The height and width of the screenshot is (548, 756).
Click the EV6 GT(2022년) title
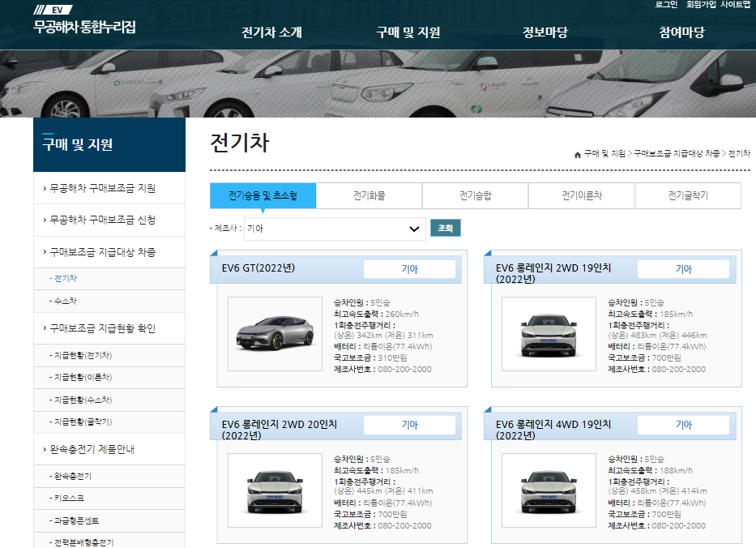coord(258,268)
